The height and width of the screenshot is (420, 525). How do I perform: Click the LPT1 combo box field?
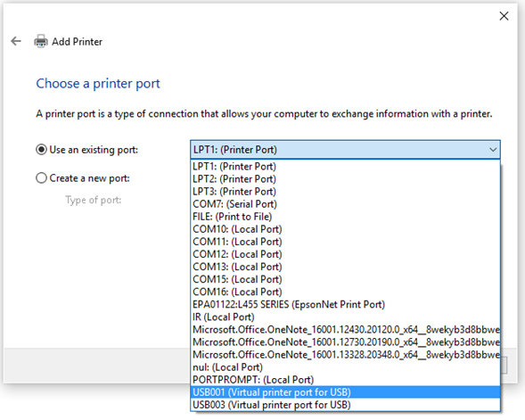pyautogui.click(x=345, y=150)
